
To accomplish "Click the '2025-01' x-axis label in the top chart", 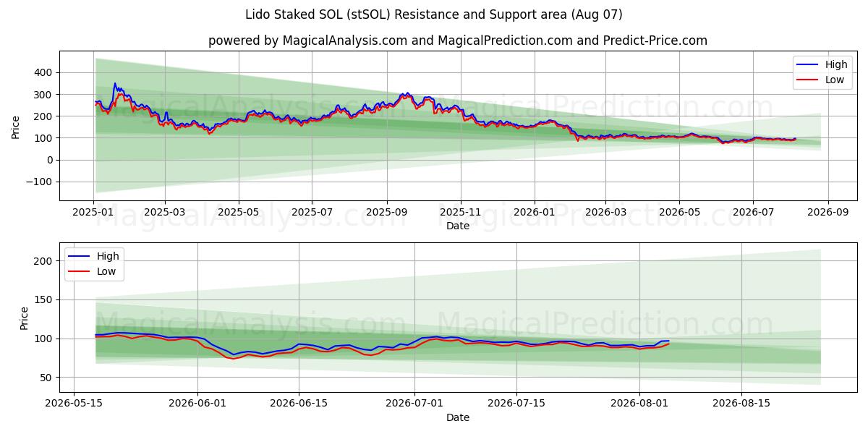I will (x=93, y=212).
